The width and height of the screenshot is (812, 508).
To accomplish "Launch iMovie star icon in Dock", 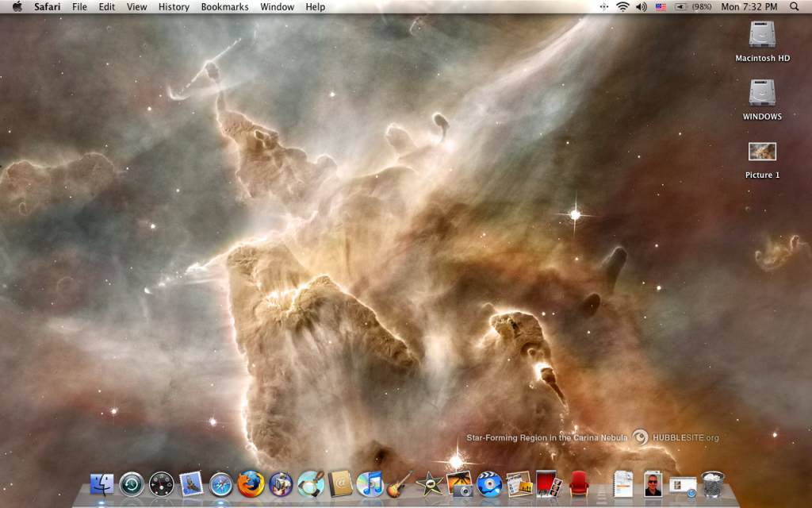I will tap(430, 485).
